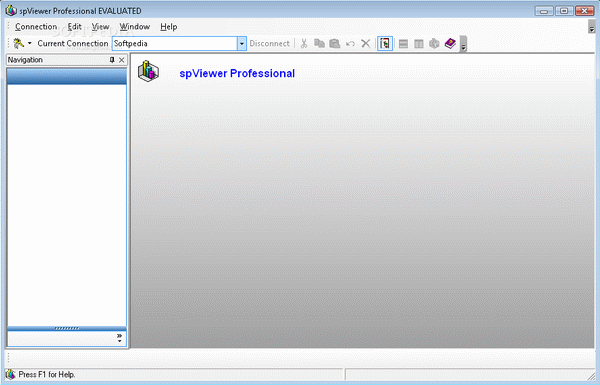This screenshot has height=385, width=600.
Task: Click the spViewer Professional logo icon
Action: coord(148,71)
